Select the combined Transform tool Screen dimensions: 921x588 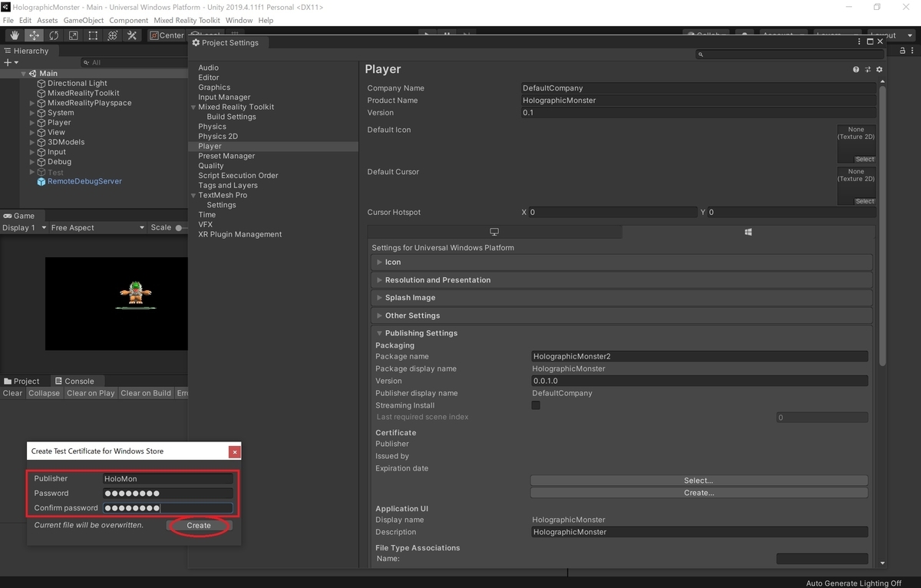tap(113, 35)
